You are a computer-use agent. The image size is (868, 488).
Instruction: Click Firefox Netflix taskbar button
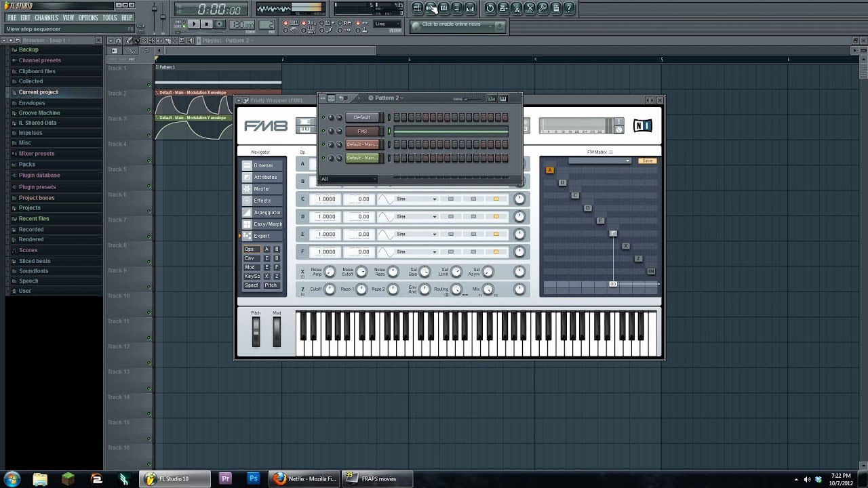point(305,479)
